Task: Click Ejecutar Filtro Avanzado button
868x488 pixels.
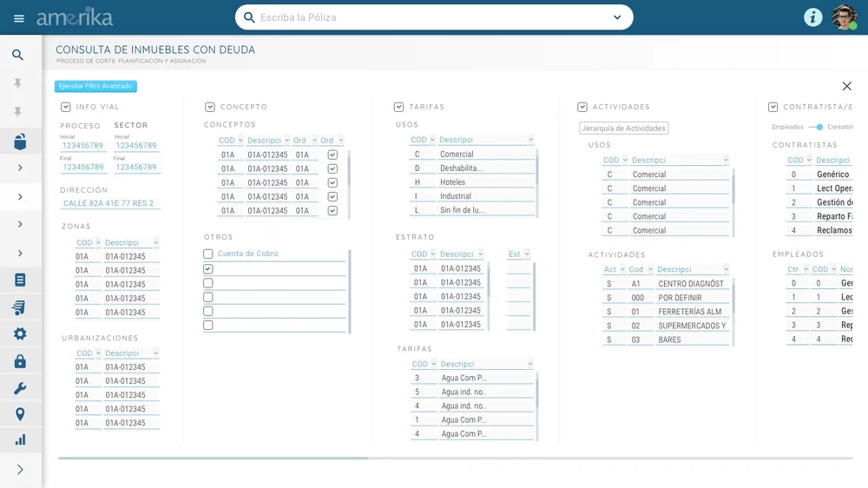Action: point(95,86)
